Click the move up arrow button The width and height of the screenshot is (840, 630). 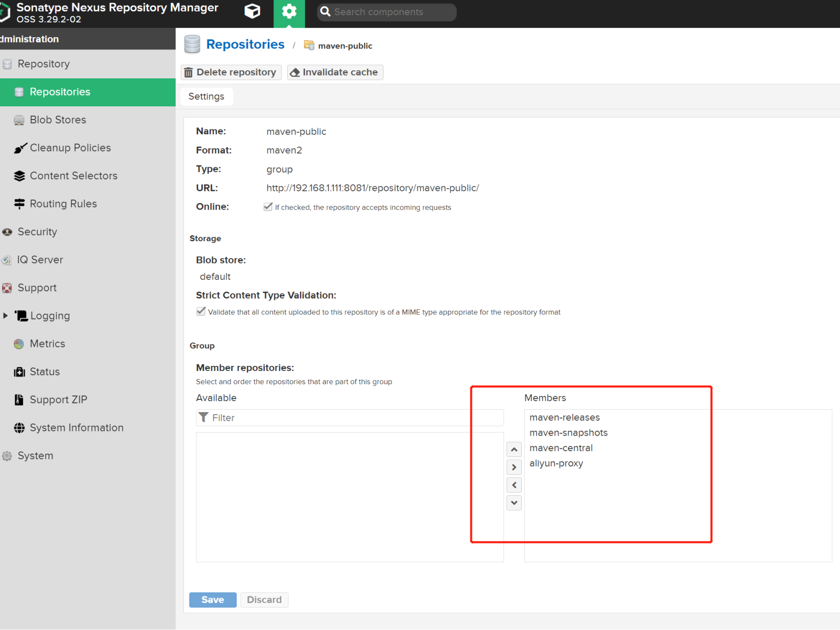[514, 449]
